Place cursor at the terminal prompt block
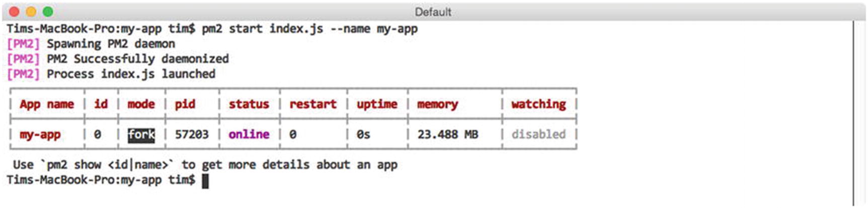The image size is (868, 208). [x=205, y=181]
